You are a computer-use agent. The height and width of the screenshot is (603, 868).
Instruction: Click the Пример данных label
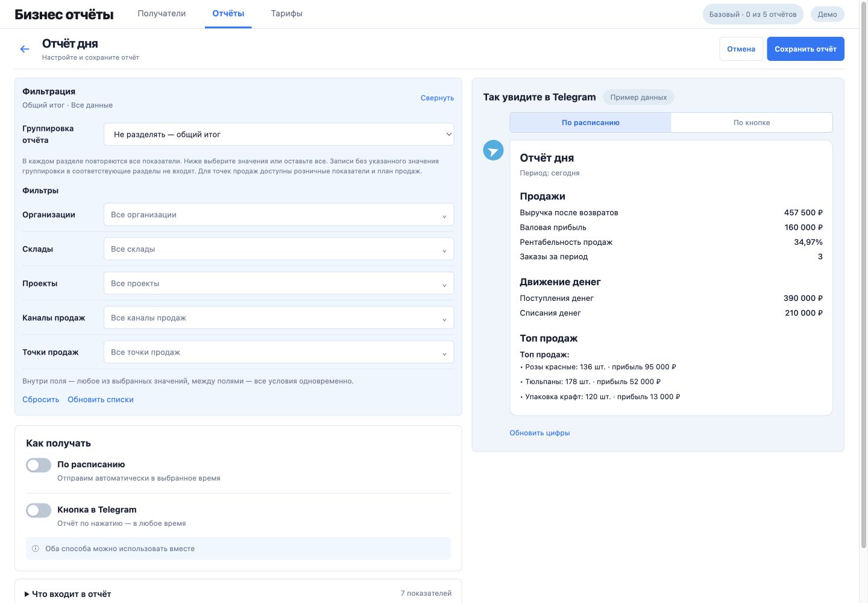[638, 97]
